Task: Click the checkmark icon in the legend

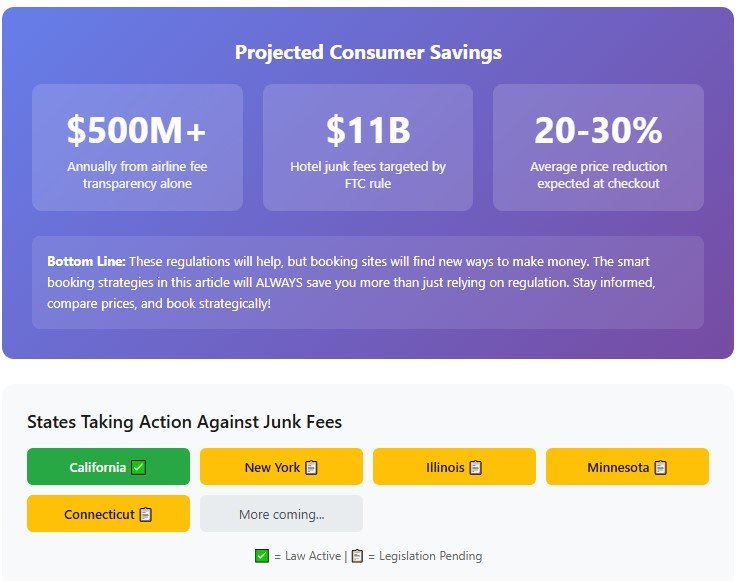Action: pyautogui.click(x=262, y=556)
